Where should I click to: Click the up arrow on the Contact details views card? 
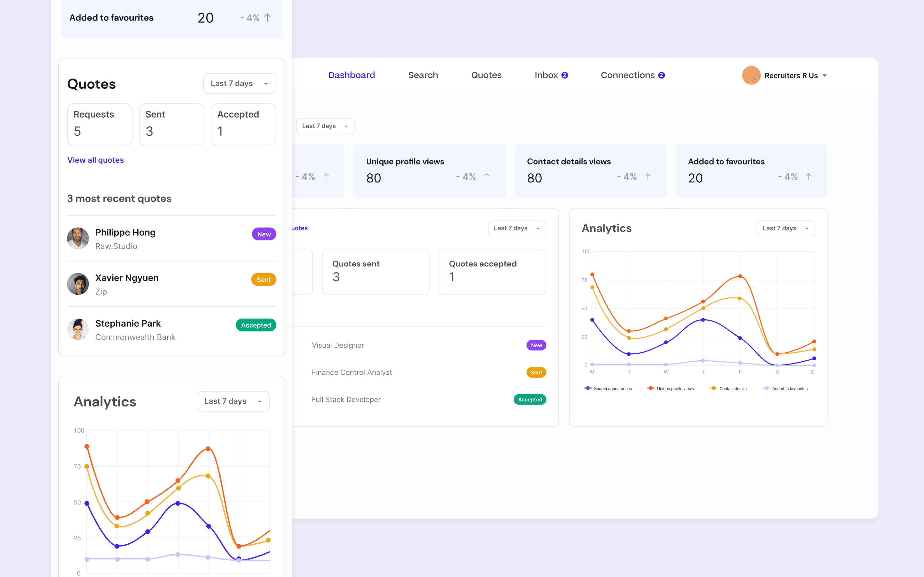click(x=648, y=177)
